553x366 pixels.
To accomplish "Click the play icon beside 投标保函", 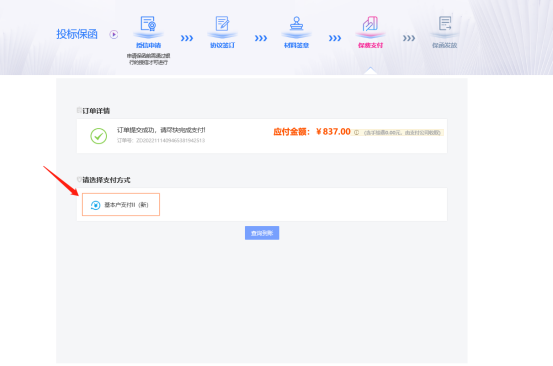I will coord(114,35).
